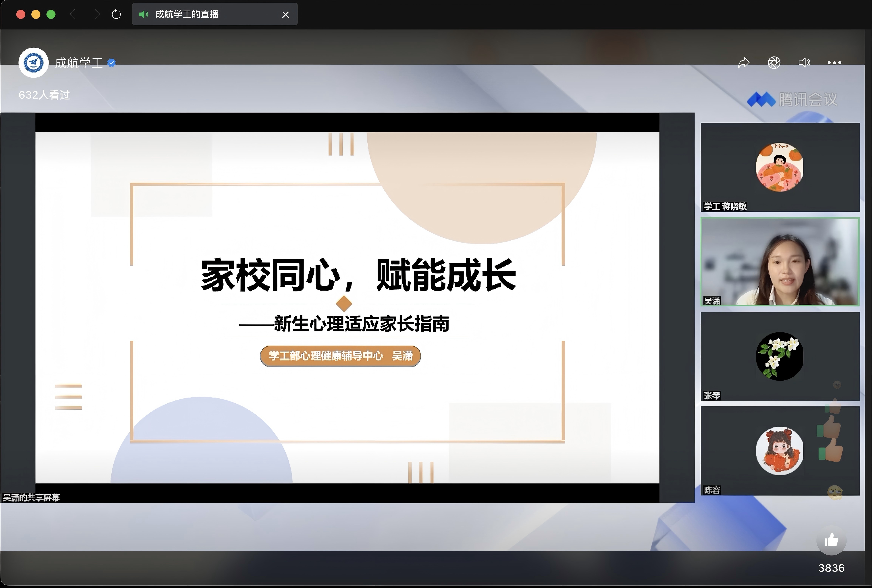Select the 学工 蒋晓敏 participant tile
The height and width of the screenshot is (588, 872).
point(780,167)
